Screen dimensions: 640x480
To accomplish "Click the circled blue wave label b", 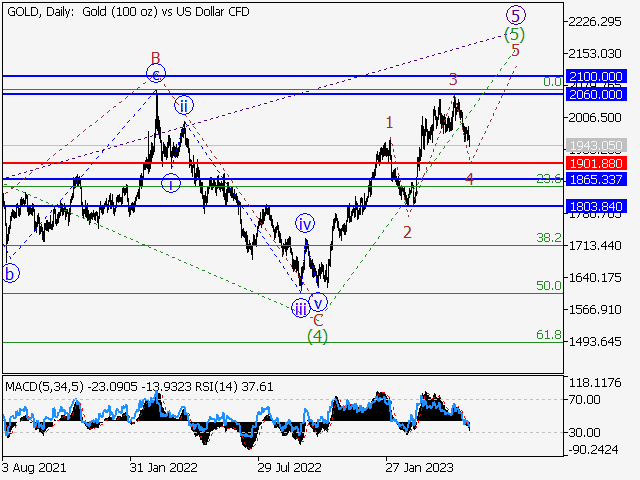I will click(x=11, y=273).
